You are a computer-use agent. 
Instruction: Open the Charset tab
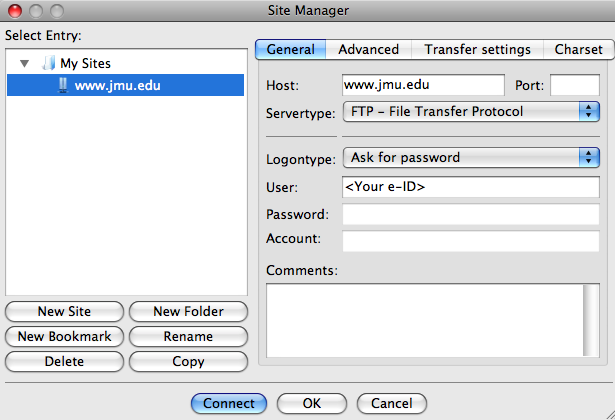(x=579, y=49)
